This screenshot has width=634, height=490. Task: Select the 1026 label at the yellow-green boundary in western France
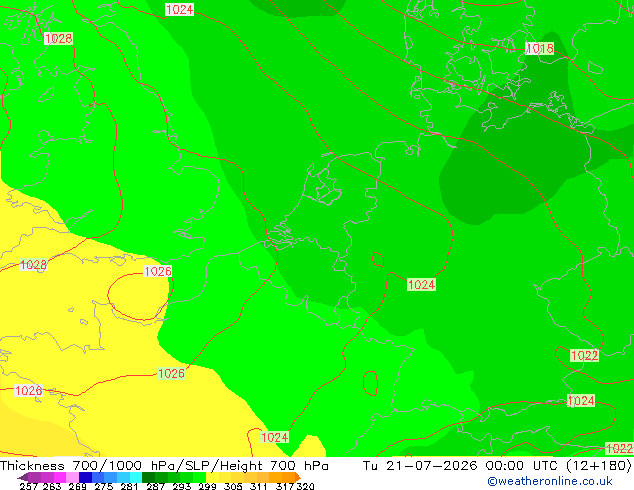pyautogui.click(x=171, y=373)
